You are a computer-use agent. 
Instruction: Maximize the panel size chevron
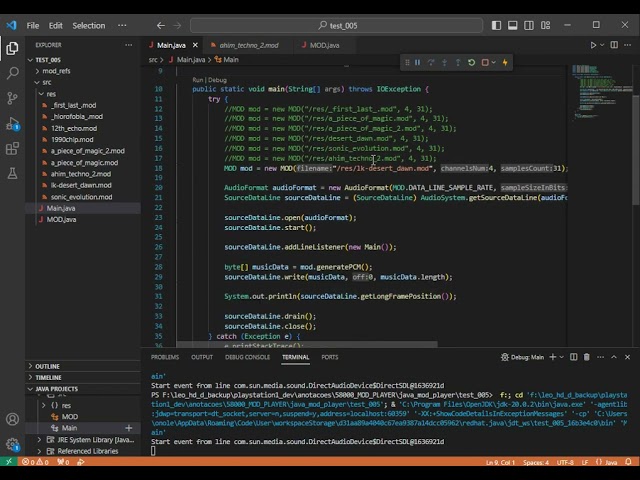click(x=614, y=357)
